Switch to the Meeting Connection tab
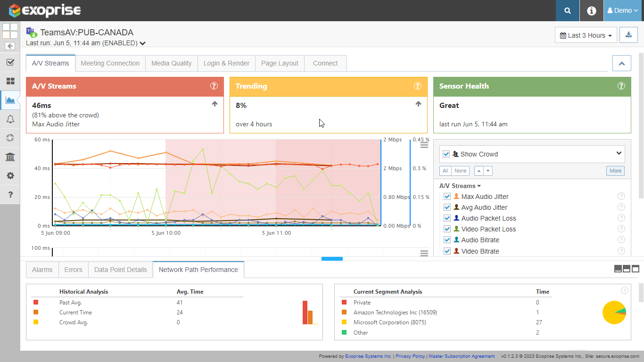Image resolution: width=644 pixels, height=362 pixels. click(x=110, y=63)
